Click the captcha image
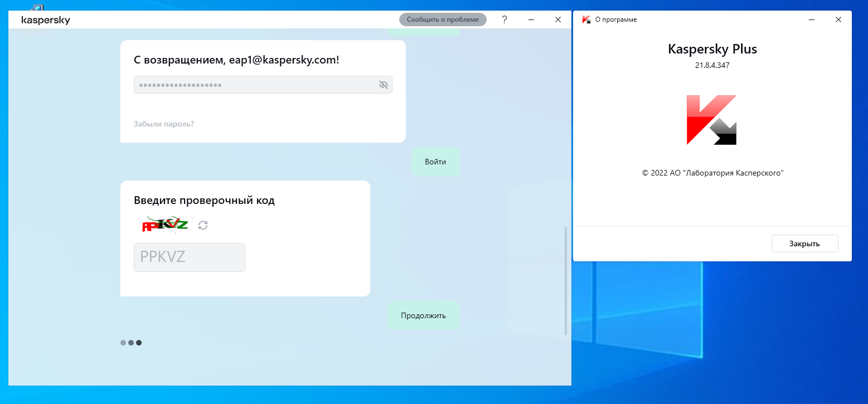The width and height of the screenshot is (868, 404). [x=166, y=224]
